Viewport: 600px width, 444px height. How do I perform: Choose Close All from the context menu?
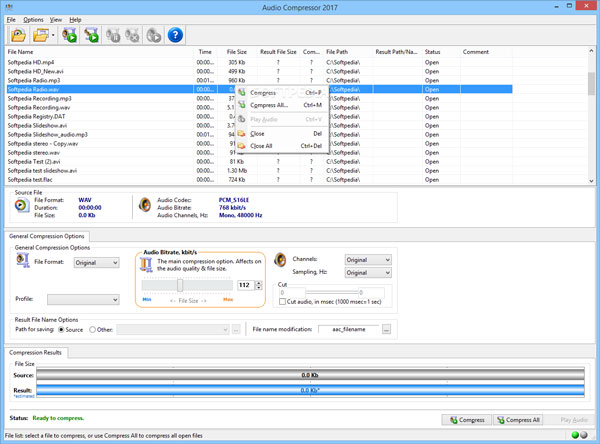(282, 146)
